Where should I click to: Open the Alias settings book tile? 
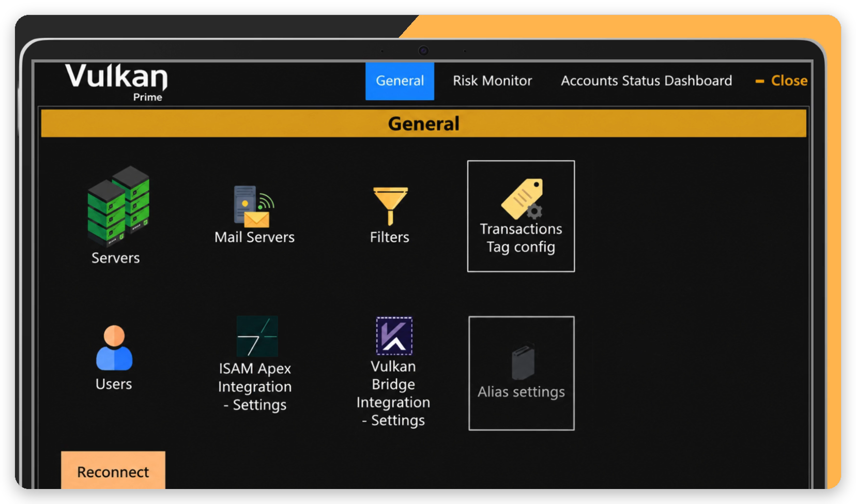pyautogui.click(x=522, y=373)
